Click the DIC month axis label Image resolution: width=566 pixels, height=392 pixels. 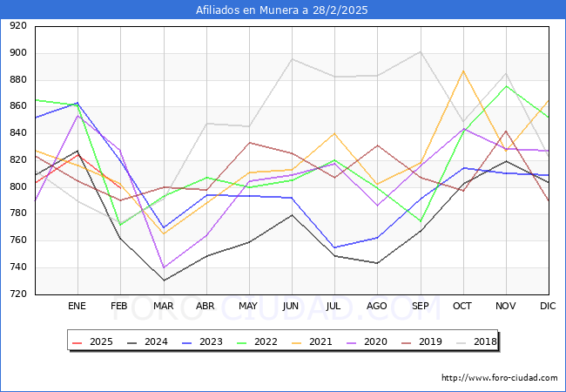548,306
